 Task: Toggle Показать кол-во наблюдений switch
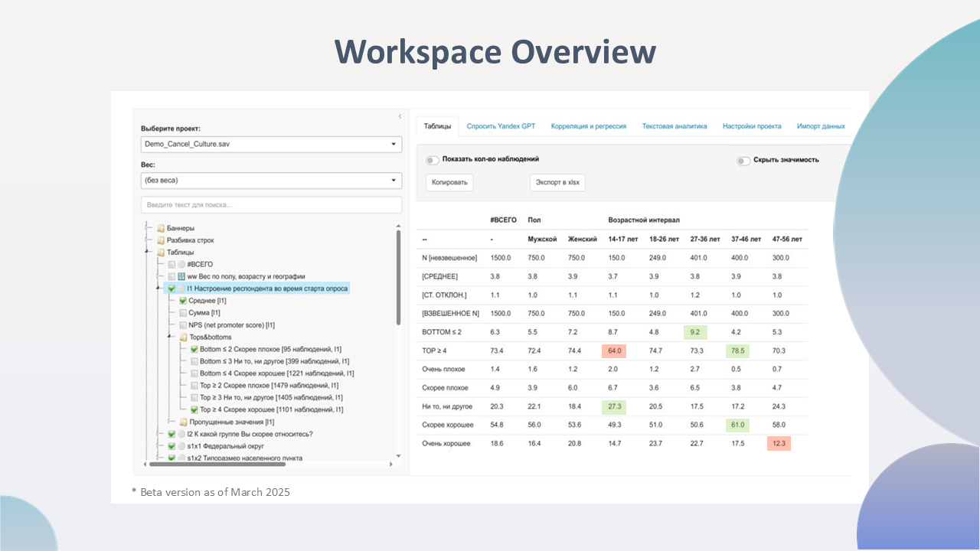point(433,160)
